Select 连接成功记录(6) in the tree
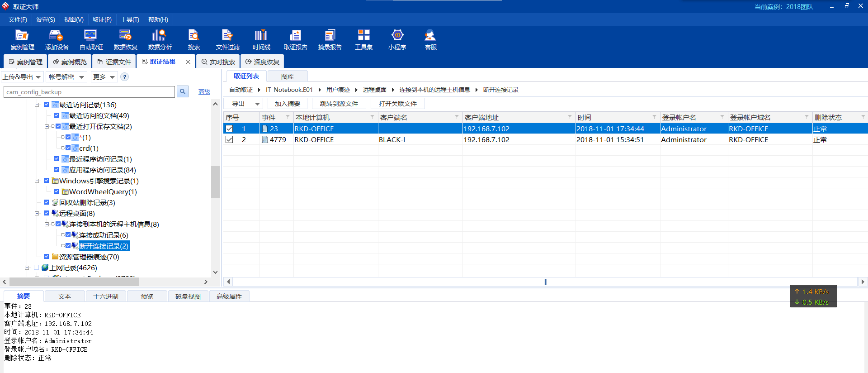Image resolution: width=868 pixels, height=373 pixels. [104, 235]
